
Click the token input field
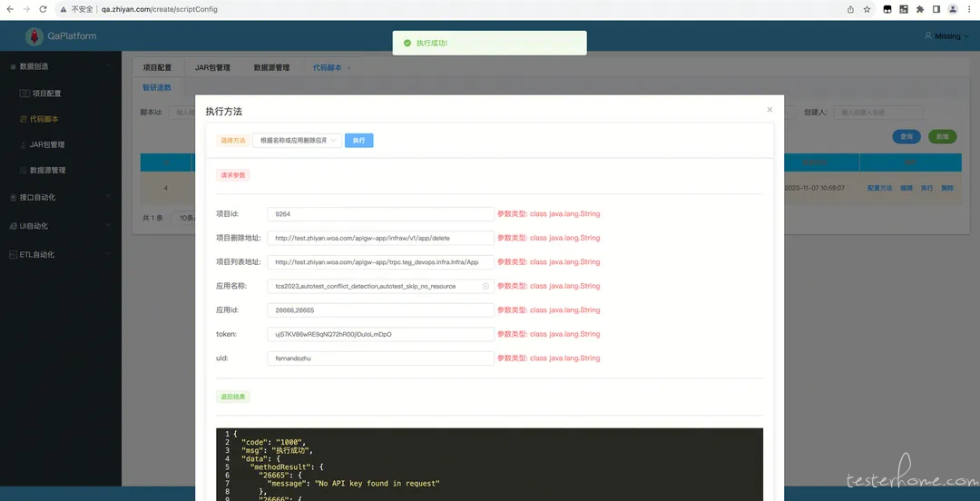tap(380, 334)
